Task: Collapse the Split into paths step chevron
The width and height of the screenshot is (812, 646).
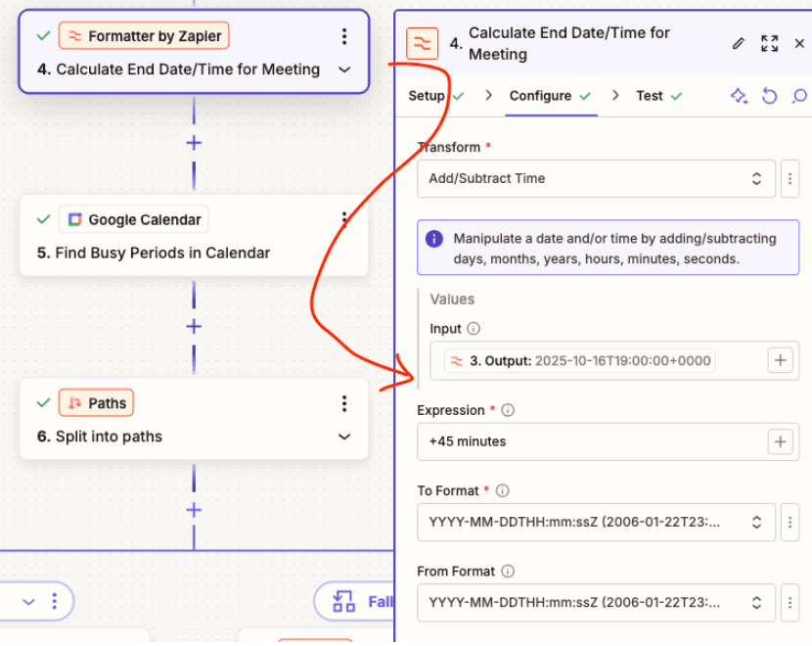Action: (x=343, y=438)
